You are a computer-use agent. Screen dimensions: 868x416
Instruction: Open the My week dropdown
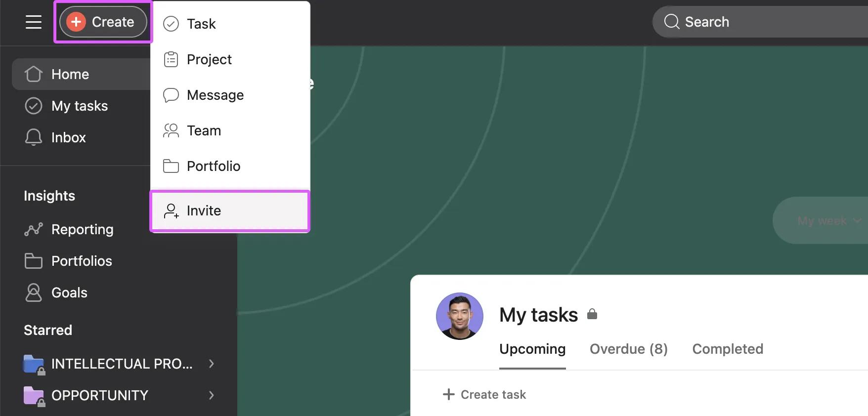tap(828, 221)
